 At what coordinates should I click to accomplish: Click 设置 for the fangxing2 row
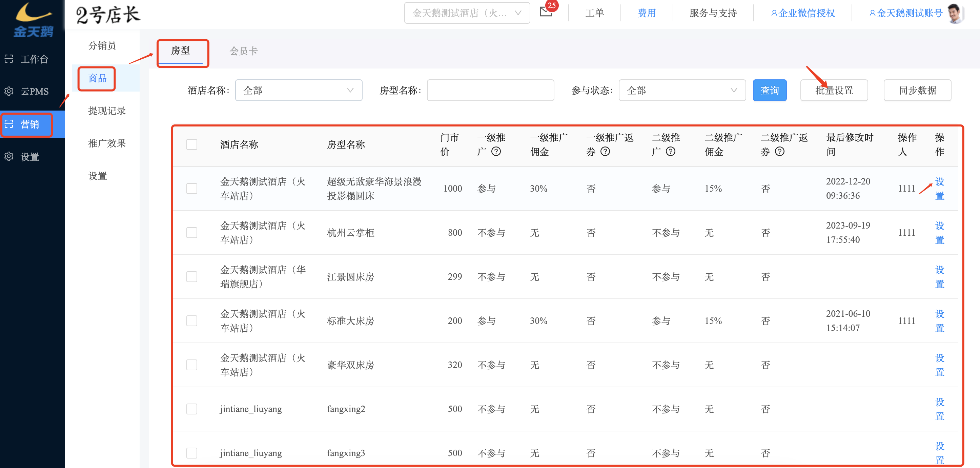click(939, 409)
